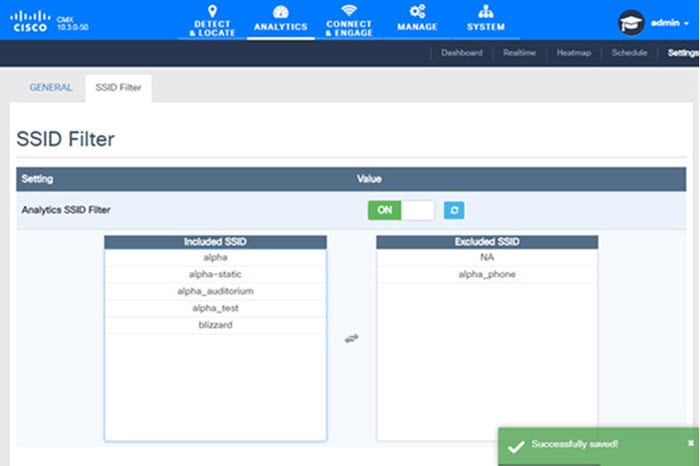Click the Setting column header
700x466 pixels.
[x=37, y=179]
